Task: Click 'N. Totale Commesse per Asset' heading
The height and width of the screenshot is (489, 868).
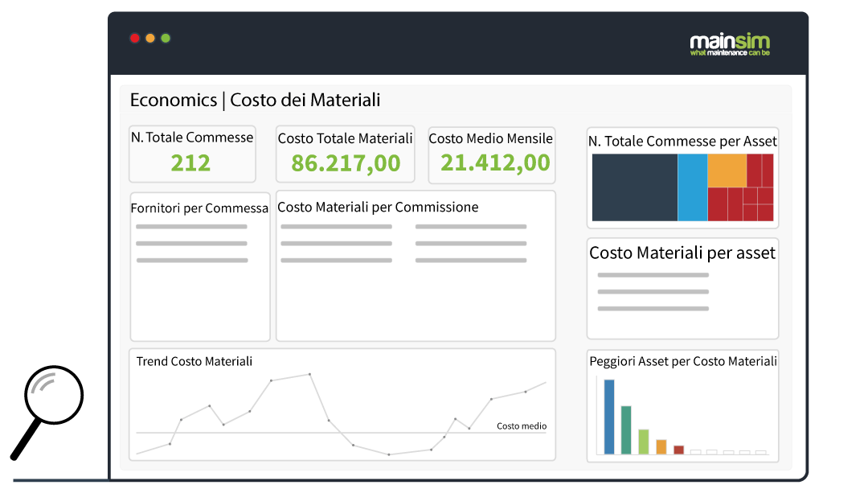Action: (x=682, y=142)
